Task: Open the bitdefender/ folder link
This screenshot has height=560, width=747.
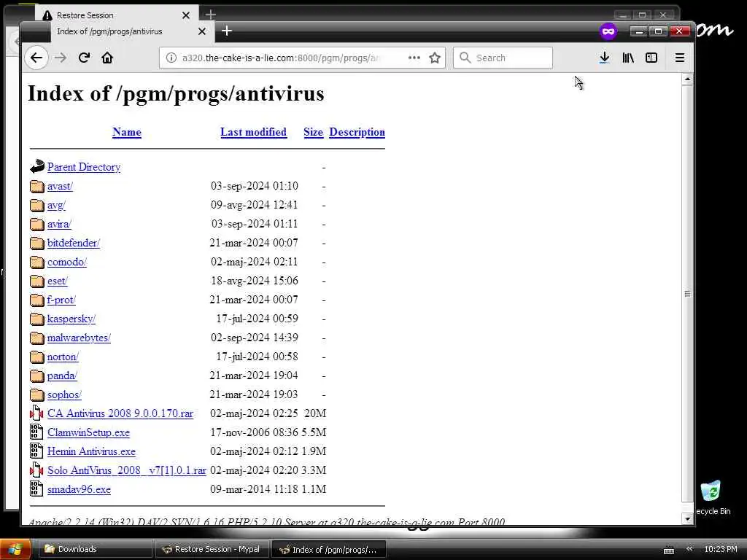Action: coord(74,244)
